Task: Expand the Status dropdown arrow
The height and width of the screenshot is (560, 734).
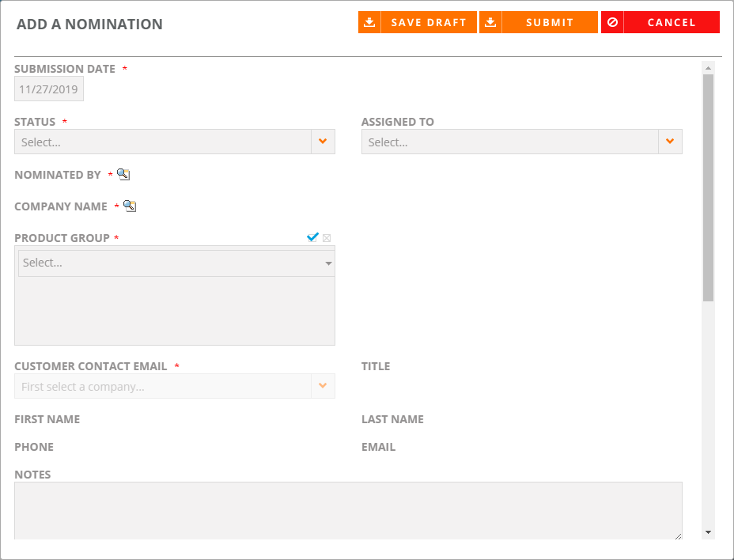Action: pos(323,142)
